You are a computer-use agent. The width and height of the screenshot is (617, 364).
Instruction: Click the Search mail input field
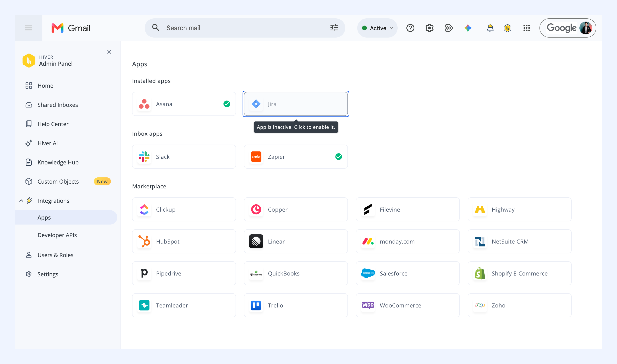click(245, 28)
